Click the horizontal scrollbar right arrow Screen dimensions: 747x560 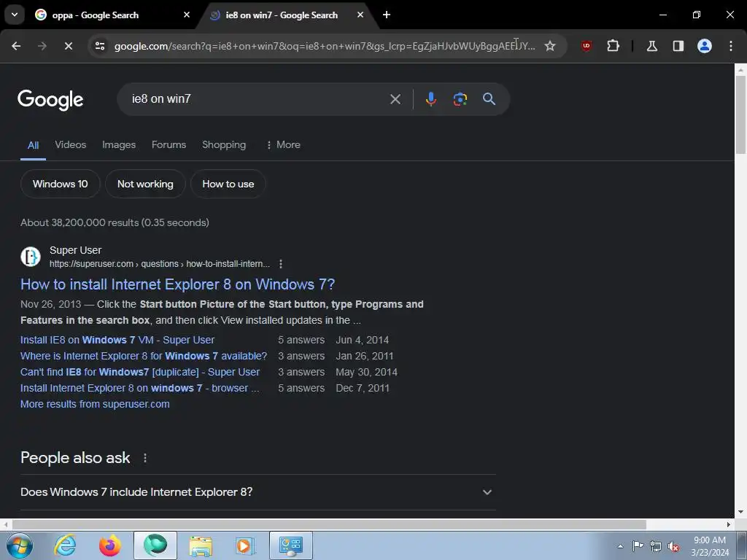pos(729,524)
